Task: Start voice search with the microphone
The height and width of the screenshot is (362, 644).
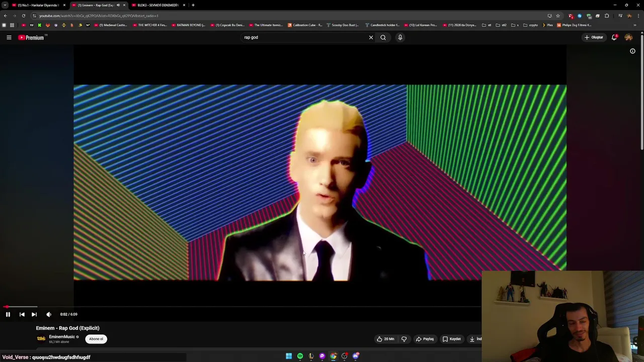Action: (400, 37)
